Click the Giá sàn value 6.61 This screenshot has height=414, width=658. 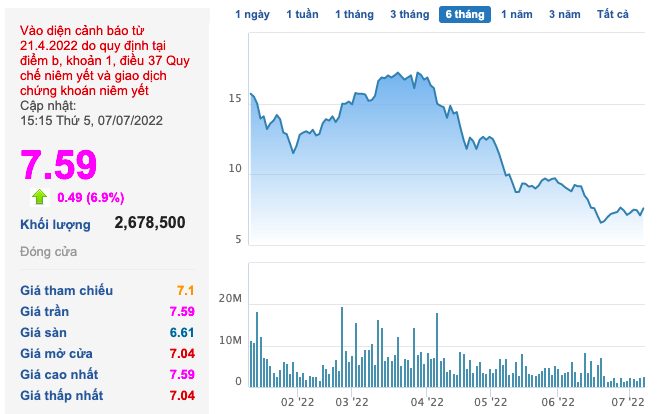click(x=181, y=332)
